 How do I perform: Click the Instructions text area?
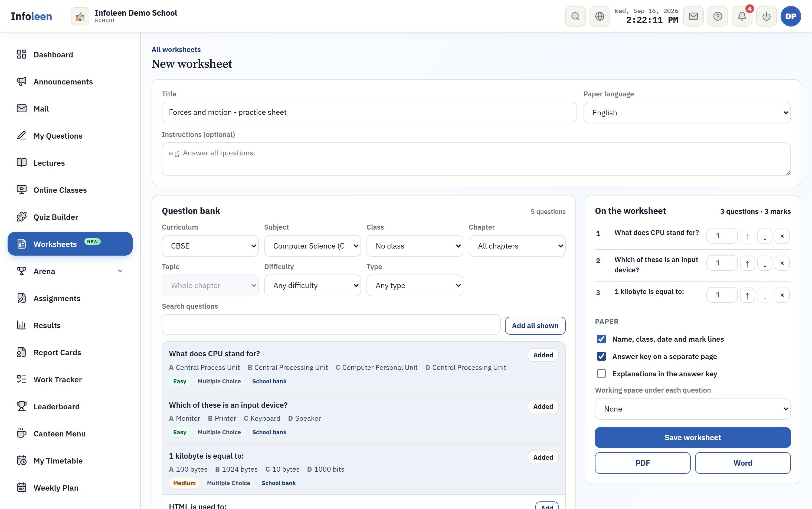coord(476,159)
